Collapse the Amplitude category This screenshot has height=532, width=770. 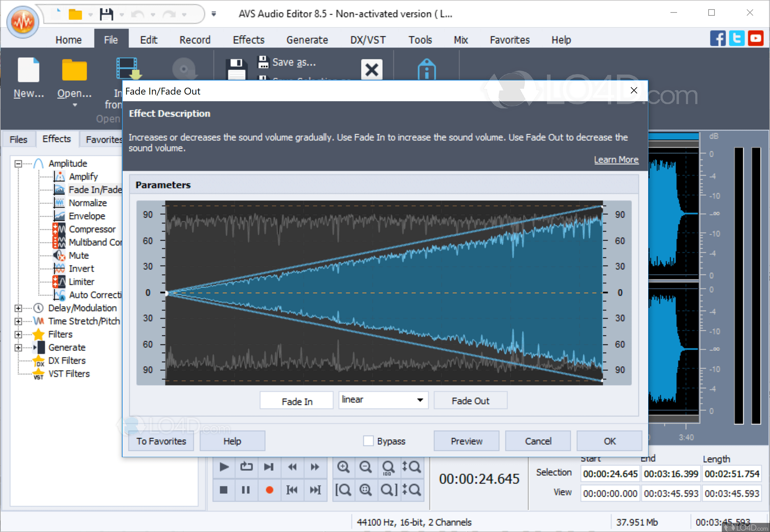point(18,164)
